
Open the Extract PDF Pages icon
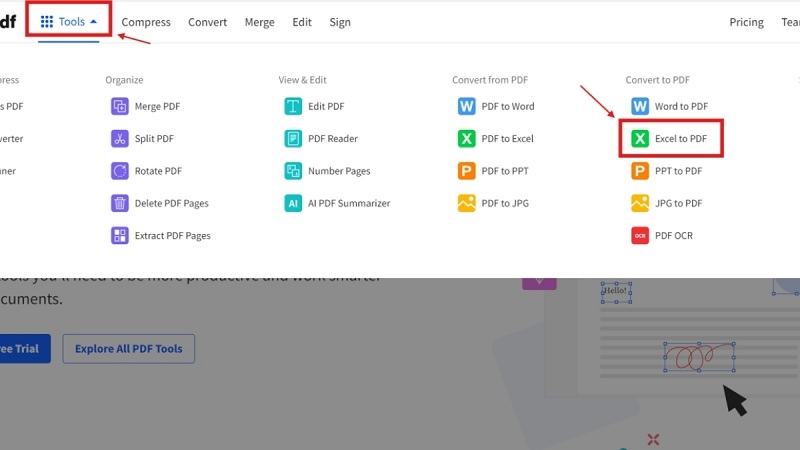(119, 235)
